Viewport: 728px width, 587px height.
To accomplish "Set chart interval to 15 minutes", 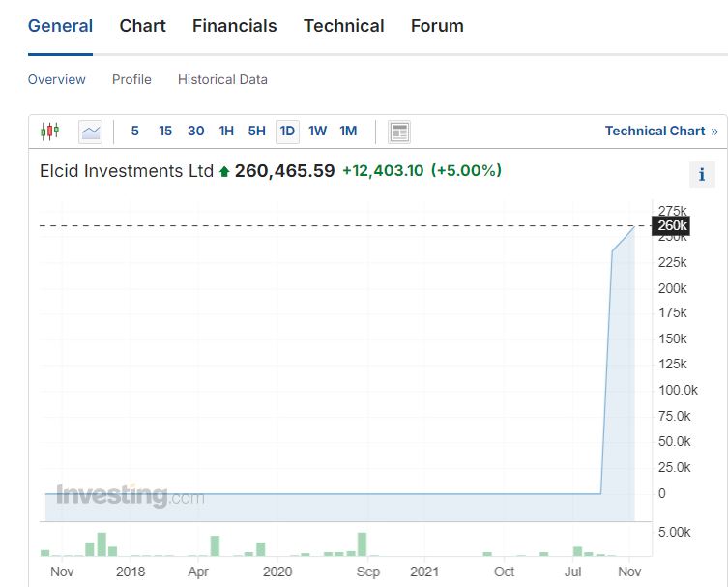I will [x=165, y=131].
